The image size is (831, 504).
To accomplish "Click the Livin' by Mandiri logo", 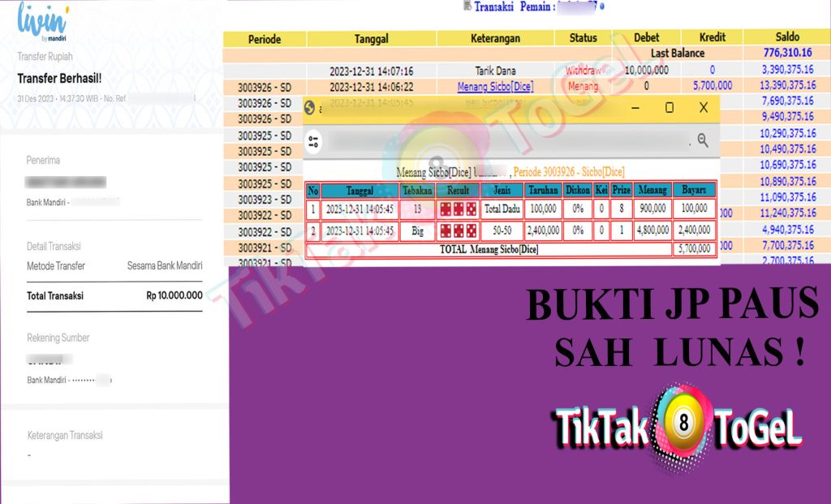I will pyautogui.click(x=43, y=22).
